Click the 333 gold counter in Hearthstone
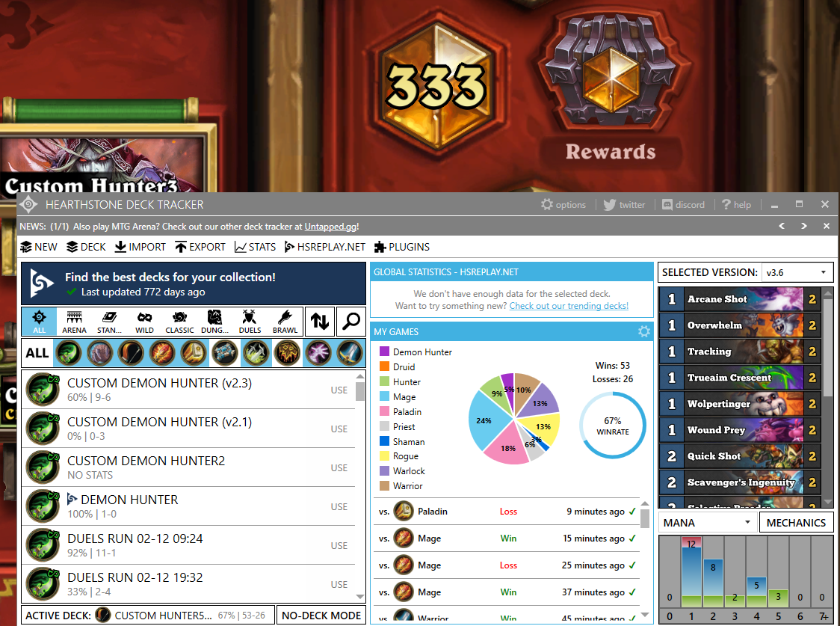840x626 pixels. tap(436, 86)
